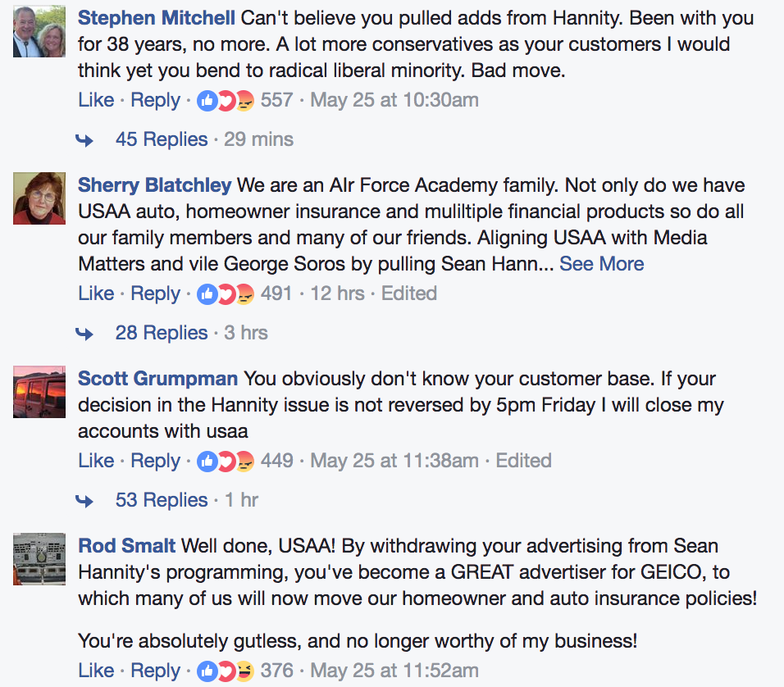Image resolution: width=784 pixels, height=687 pixels.
Task: Like Scott Grumpman's comment
Action: (x=96, y=462)
